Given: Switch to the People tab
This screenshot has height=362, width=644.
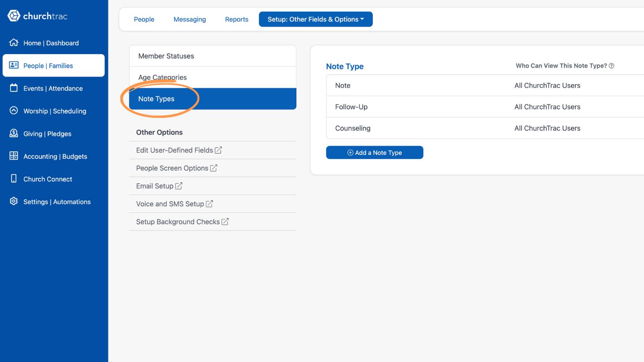Looking at the screenshot, I should click(144, 19).
